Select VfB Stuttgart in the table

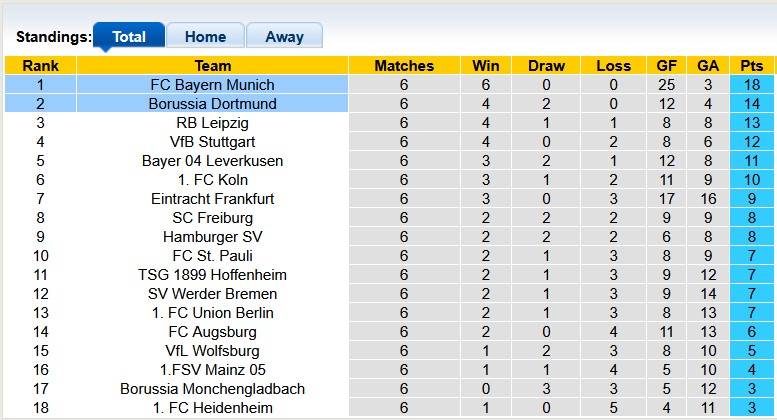[x=212, y=142]
